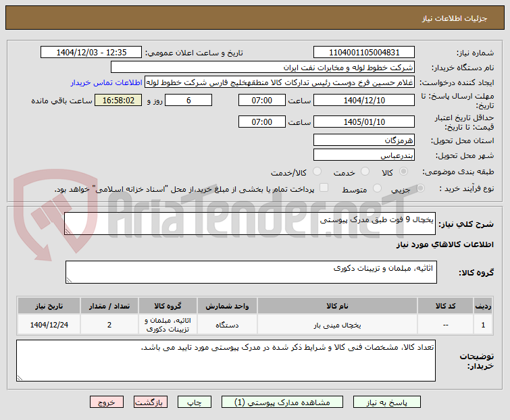The image size is (510, 420).
Task: Click the buyer notes text area
Action: [x=226, y=361]
